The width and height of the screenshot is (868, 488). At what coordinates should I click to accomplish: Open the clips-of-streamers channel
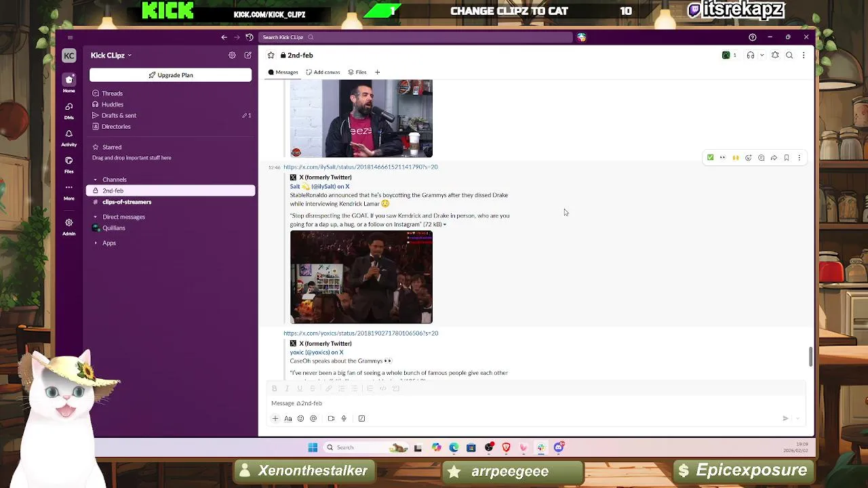point(171,202)
